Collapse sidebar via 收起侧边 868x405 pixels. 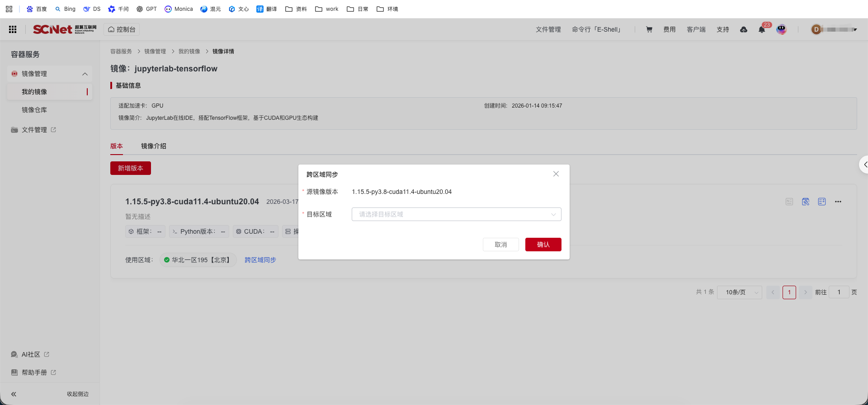(x=78, y=394)
